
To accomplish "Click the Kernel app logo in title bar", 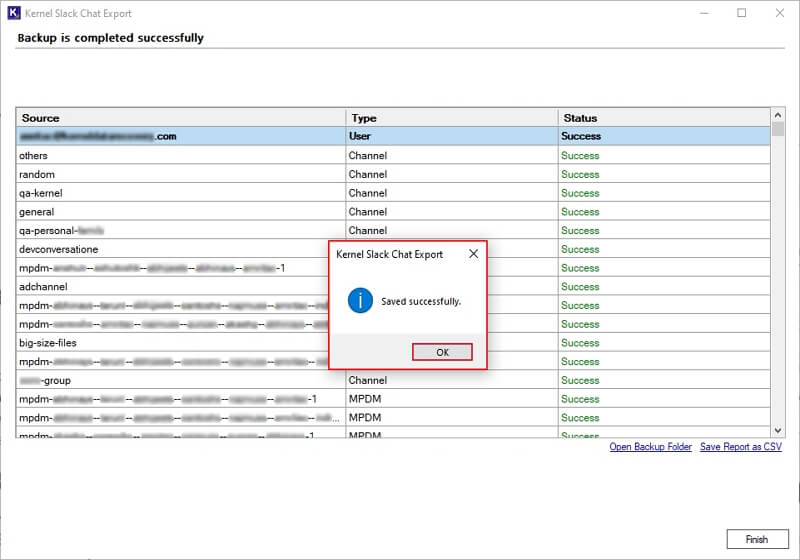I will tap(14, 14).
